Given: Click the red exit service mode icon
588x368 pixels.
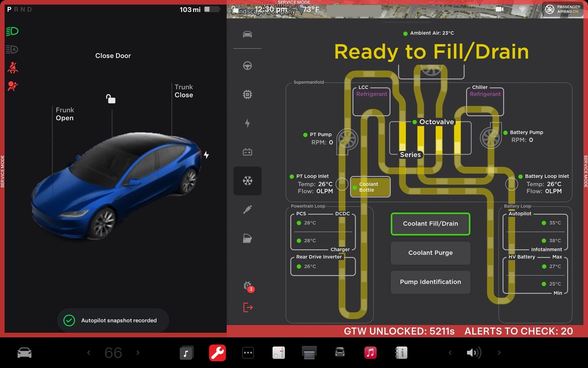Looking at the screenshot, I should [248, 307].
